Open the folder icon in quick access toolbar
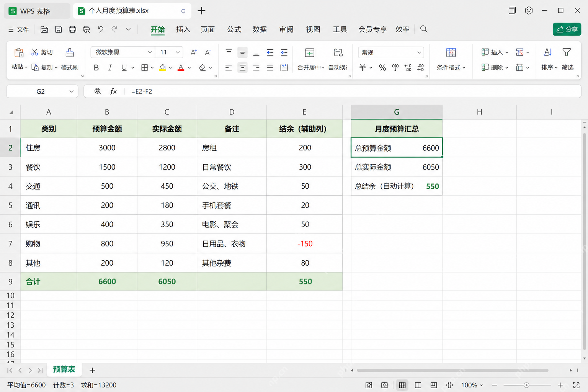Viewport: 588px width, 392px height. tap(44, 29)
